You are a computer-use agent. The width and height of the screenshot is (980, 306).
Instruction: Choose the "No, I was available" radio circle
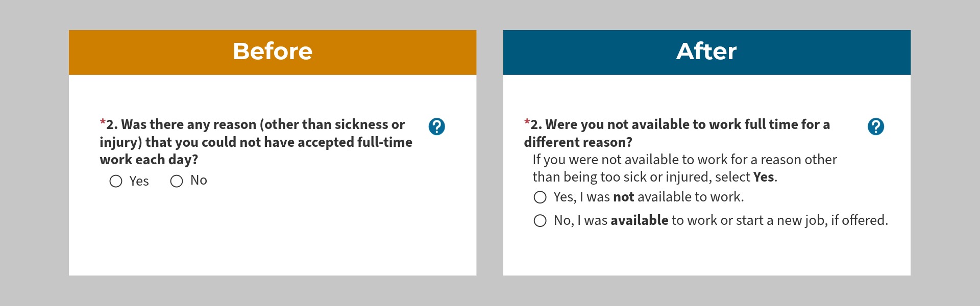tap(540, 221)
